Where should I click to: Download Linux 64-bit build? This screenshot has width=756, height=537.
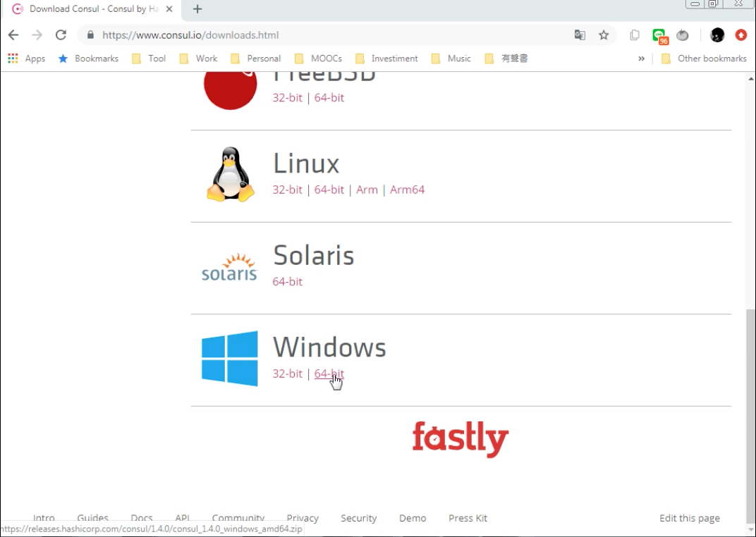click(329, 190)
